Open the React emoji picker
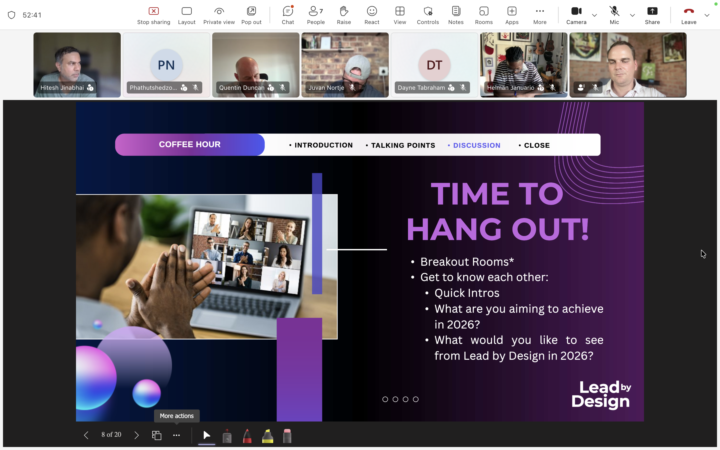The height and width of the screenshot is (450, 720). pos(372,14)
